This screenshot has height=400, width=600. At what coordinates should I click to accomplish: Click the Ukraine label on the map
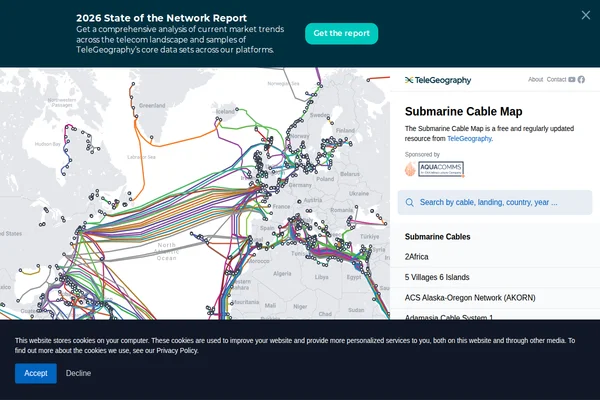coord(359,194)
